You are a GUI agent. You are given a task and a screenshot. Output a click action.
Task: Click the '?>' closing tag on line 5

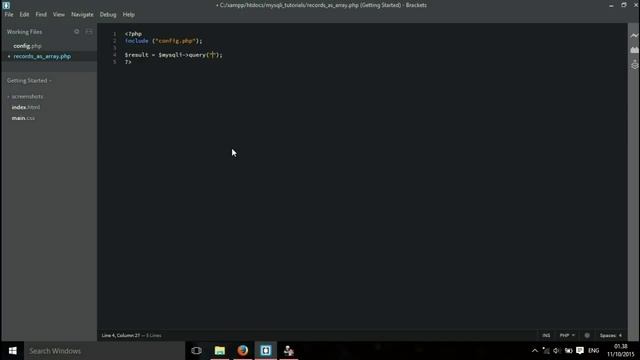(x=128, y=62)
